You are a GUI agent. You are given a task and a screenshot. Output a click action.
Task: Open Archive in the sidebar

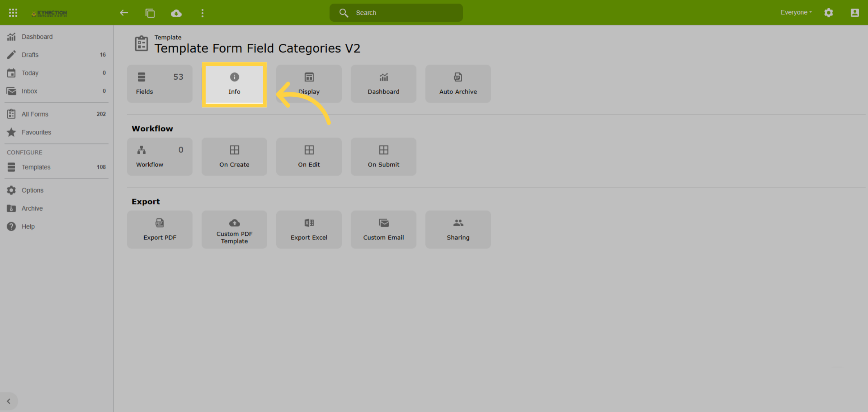pyautogui.click(x=56, y=208)
